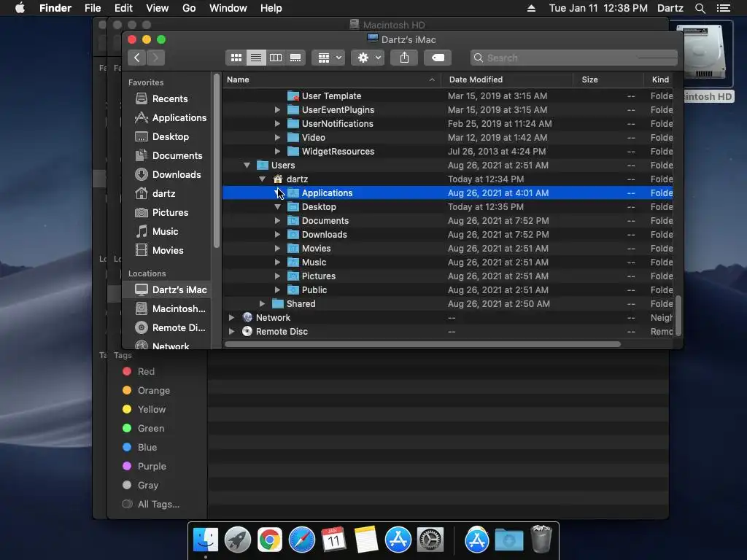Launch Safari from the Dock

[x=301, y=540]
